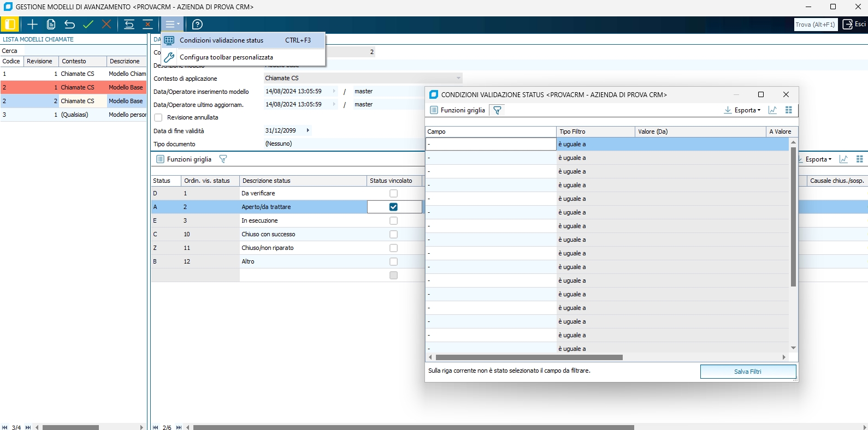Check the Revisione annullata checkbox
868x430 pixels.
(158, 118)
